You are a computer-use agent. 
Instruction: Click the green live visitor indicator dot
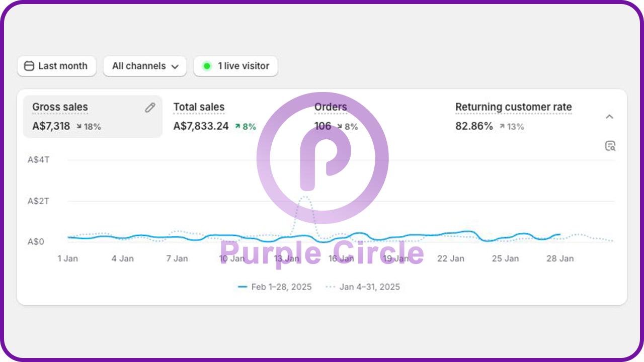point(206,66)
